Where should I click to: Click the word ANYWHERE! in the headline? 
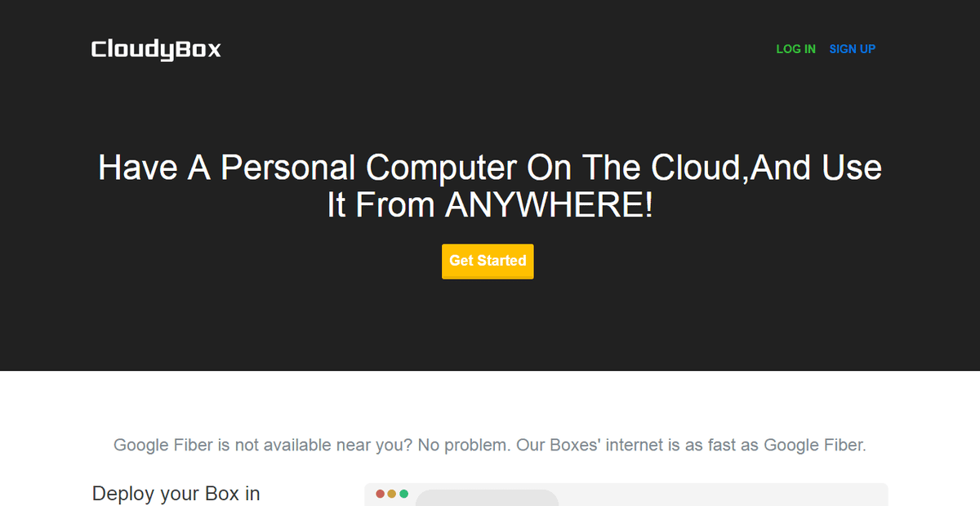coord(549,205)
